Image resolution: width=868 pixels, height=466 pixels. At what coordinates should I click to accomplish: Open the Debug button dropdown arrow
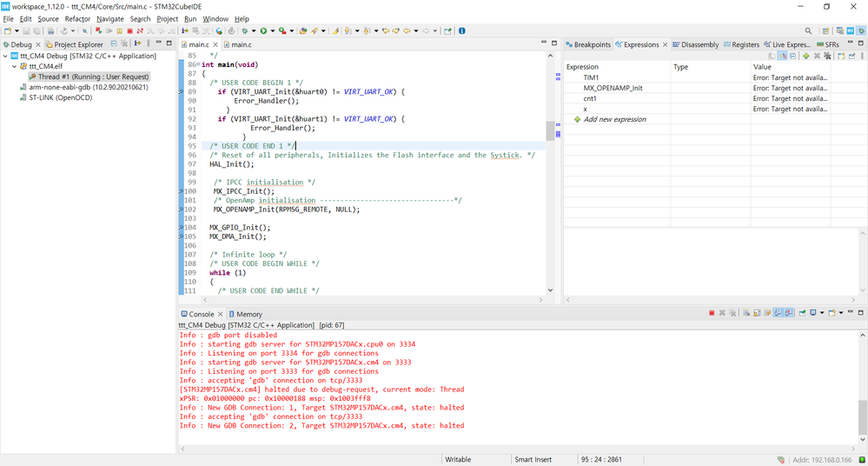click(254, 30)
